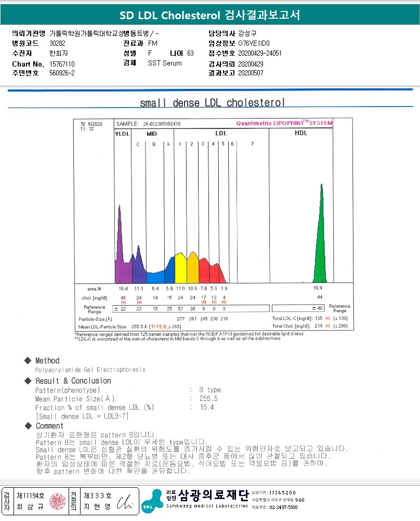This screenshot has height=521, width=420.
Task: Click department value FM
Action: tap(152, 43)
